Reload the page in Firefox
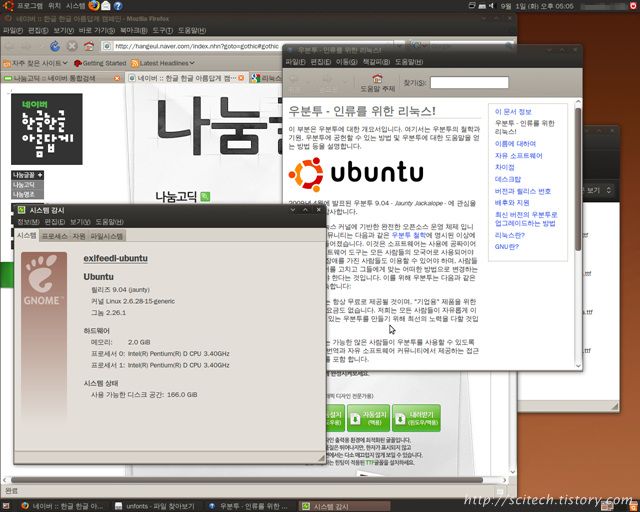 pyautogui.click(x=55, y=46)
